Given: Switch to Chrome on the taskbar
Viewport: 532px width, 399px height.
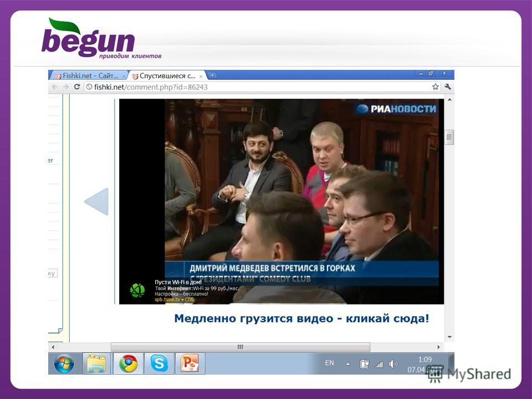Looking at the screenshot, I should 128,364.
